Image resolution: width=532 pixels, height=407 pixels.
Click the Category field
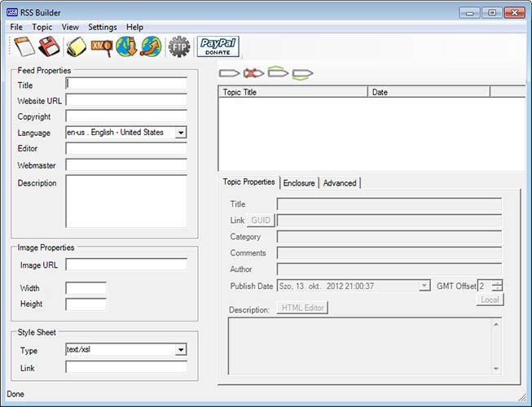(389, 237)
